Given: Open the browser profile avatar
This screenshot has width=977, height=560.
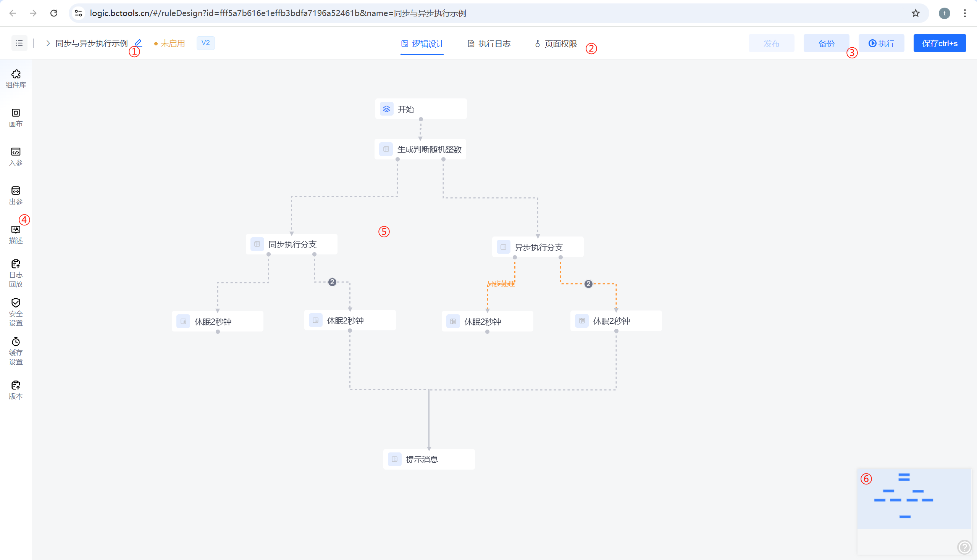Looking at the screenshot, I should pyautogui.click(x=944, y=13).
